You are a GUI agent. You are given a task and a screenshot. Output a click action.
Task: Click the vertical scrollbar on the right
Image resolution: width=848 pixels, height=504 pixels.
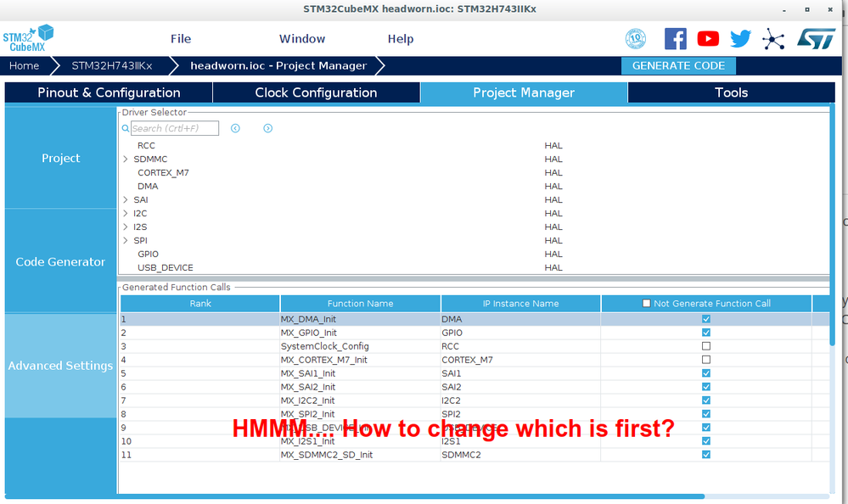pos(833,224)
